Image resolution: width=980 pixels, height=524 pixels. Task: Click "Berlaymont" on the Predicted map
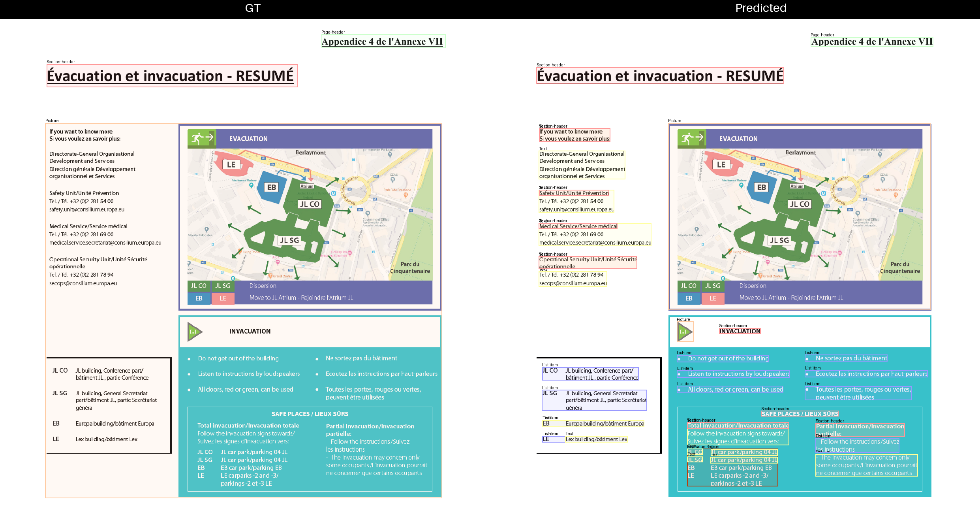click(x=801, y=153)
